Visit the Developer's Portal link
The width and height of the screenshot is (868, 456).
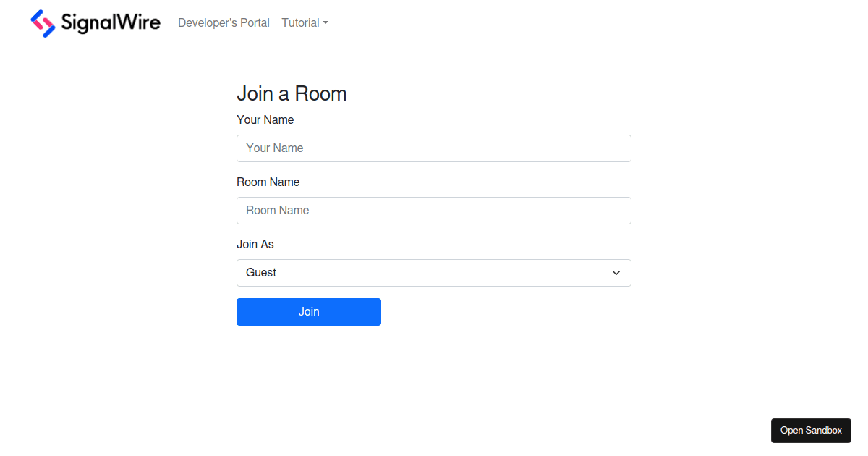click(x=224, y=22)
